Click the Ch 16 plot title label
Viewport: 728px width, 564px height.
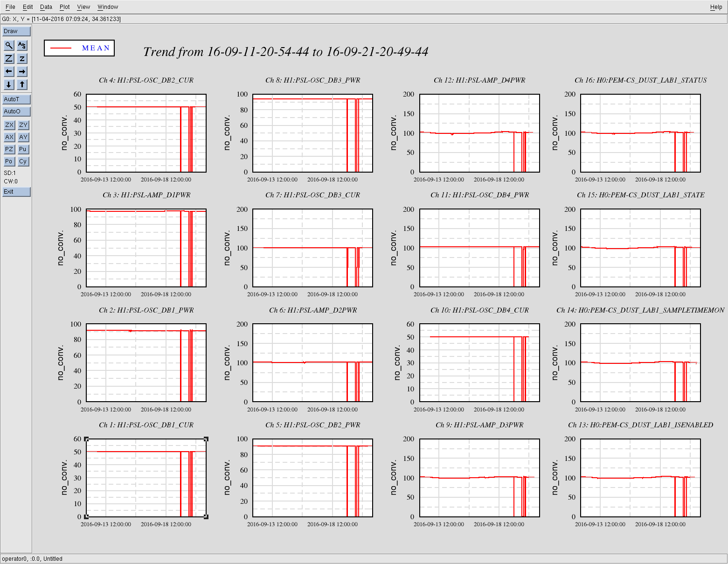click(640, 80)
